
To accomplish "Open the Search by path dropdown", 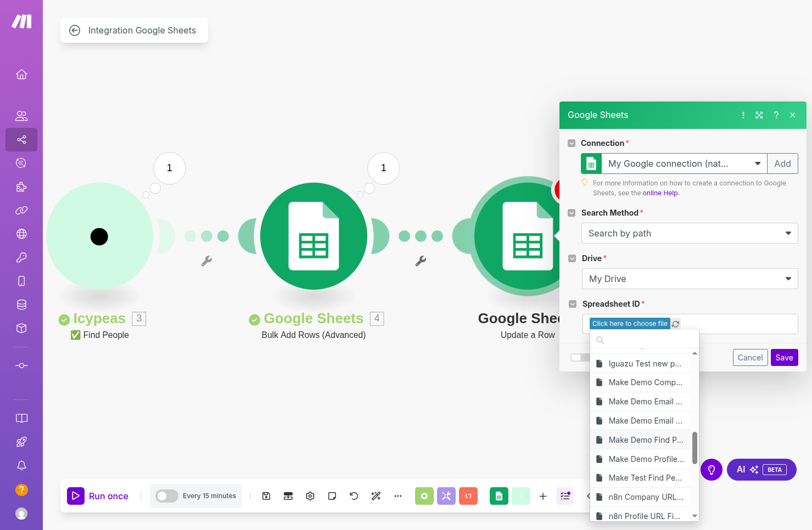I will pyautogui.click(x=690, y=233).
